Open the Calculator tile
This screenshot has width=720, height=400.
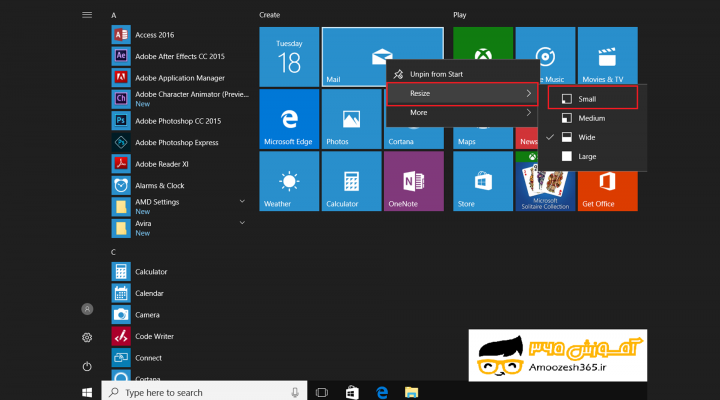[x=351, y=181]
